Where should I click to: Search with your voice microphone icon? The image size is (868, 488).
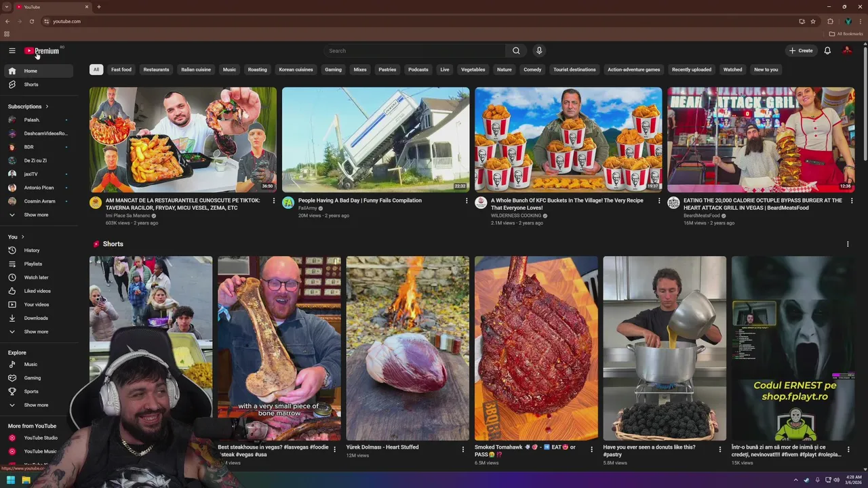[x=539, y=51]
